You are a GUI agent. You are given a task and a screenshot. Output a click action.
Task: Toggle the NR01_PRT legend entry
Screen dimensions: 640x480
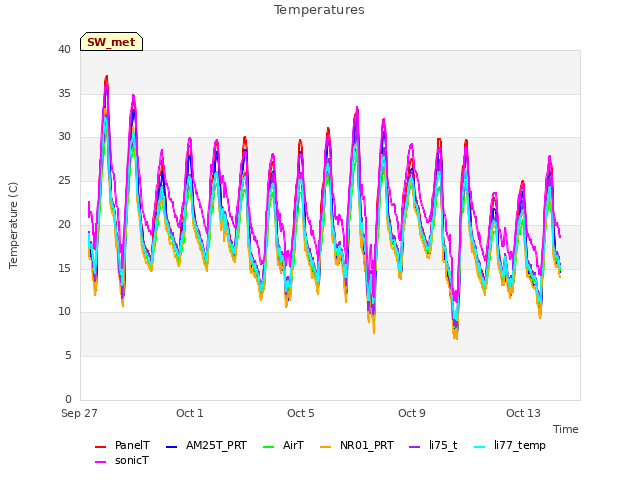tap(357, 445)
